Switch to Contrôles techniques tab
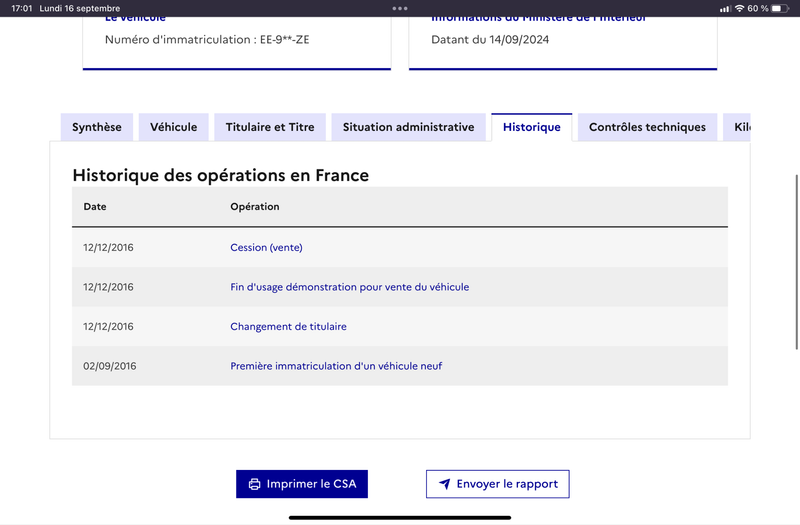 tap(647, 127)
